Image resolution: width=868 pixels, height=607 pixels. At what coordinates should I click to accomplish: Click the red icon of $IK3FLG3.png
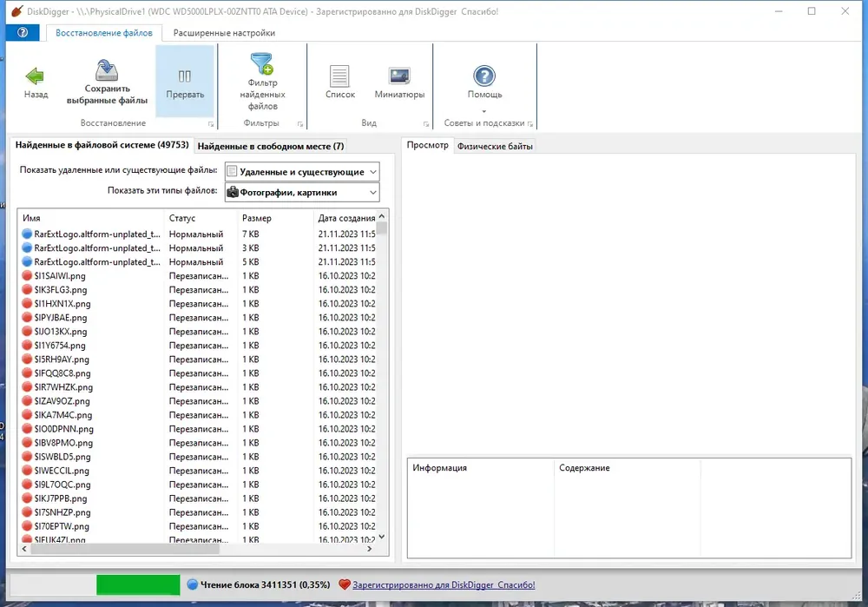click(x=27, y=289)
